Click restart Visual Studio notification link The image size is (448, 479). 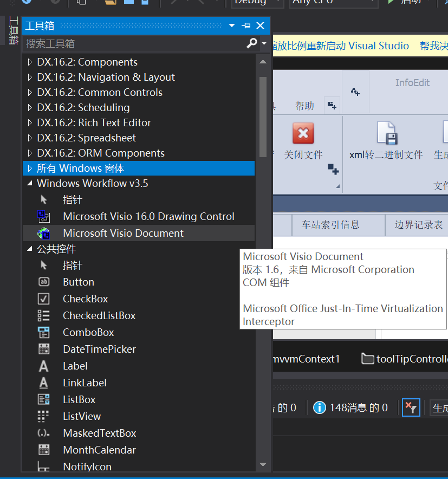(341, 46)
